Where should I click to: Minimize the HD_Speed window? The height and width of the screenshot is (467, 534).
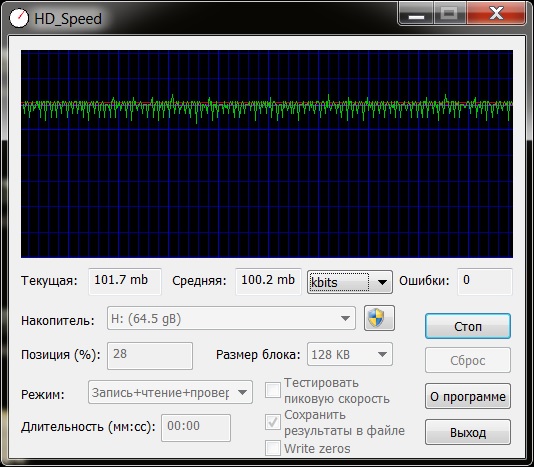tap(417, 15)
